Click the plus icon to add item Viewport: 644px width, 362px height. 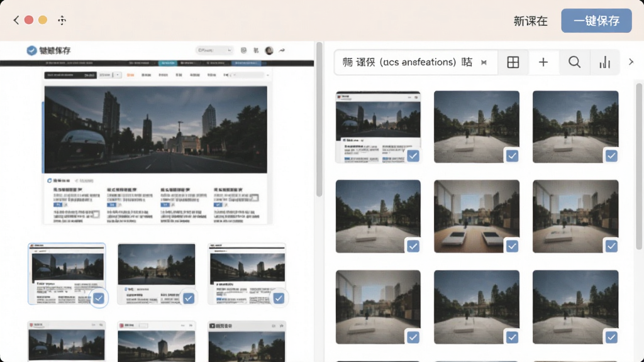click(x=543, y=62)
